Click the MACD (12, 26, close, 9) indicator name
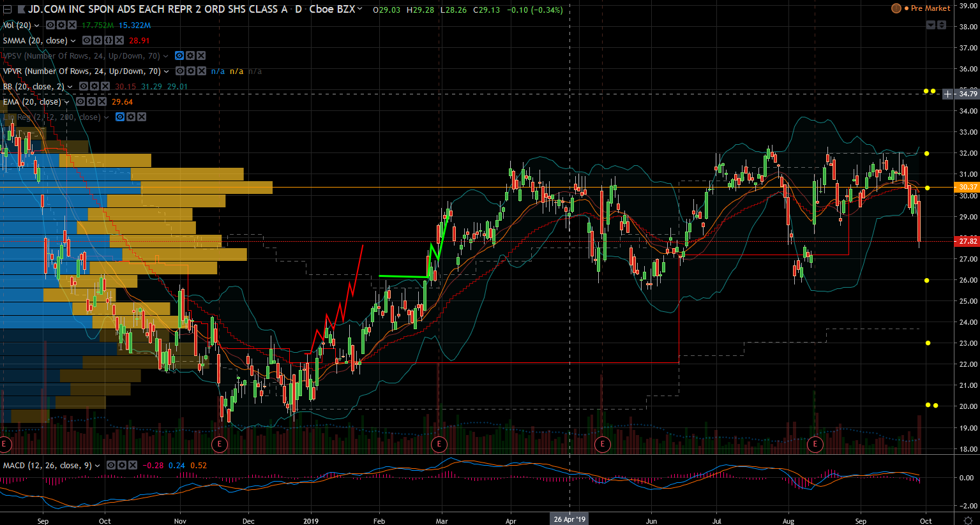Viewport: 980px width, 525px height. (x=47, y=466)
